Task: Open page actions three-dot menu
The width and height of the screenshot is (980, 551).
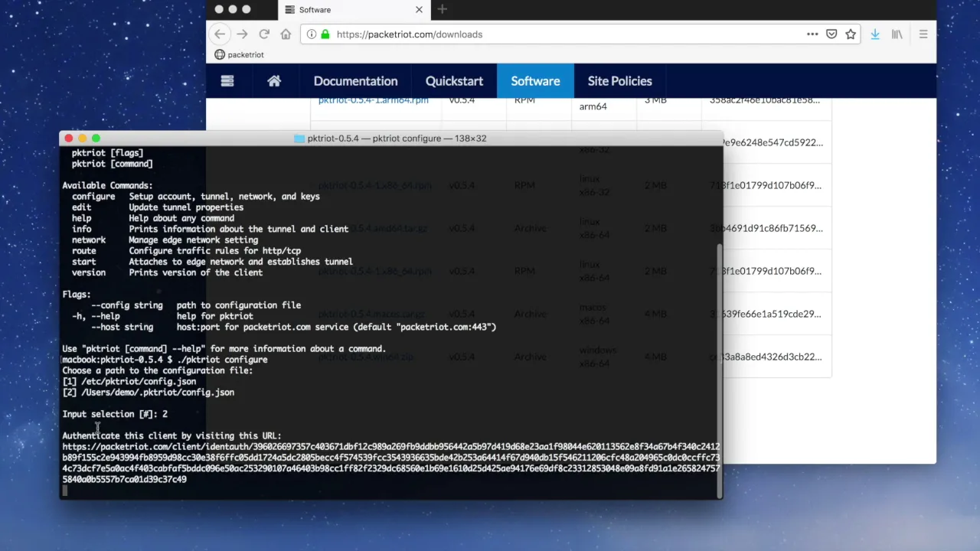Action: (x=812, y=34)
